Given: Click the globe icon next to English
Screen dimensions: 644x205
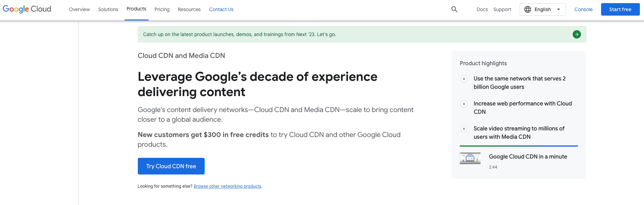Looking at the screenshot, I should [x=528, y=9].
